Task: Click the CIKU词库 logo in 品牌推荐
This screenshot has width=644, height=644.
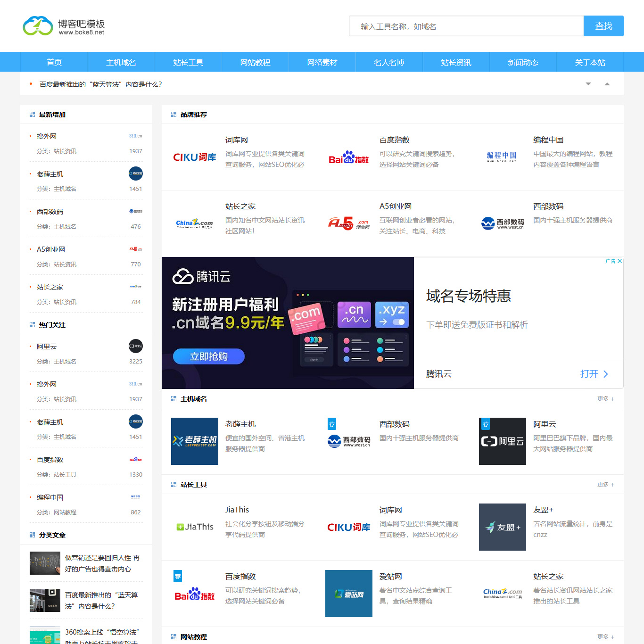Action: click(x=195, y=157)
